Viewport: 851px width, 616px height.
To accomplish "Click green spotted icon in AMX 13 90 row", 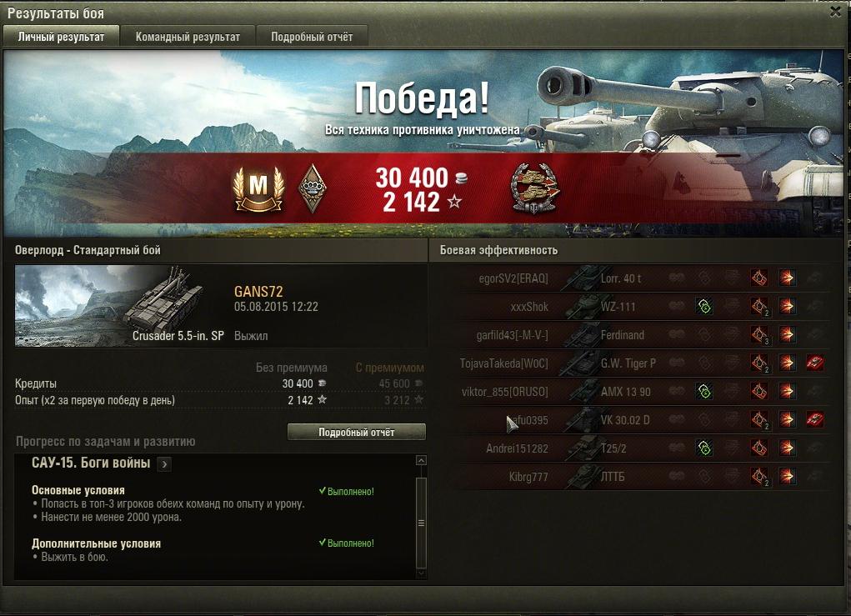I will 704,391.
